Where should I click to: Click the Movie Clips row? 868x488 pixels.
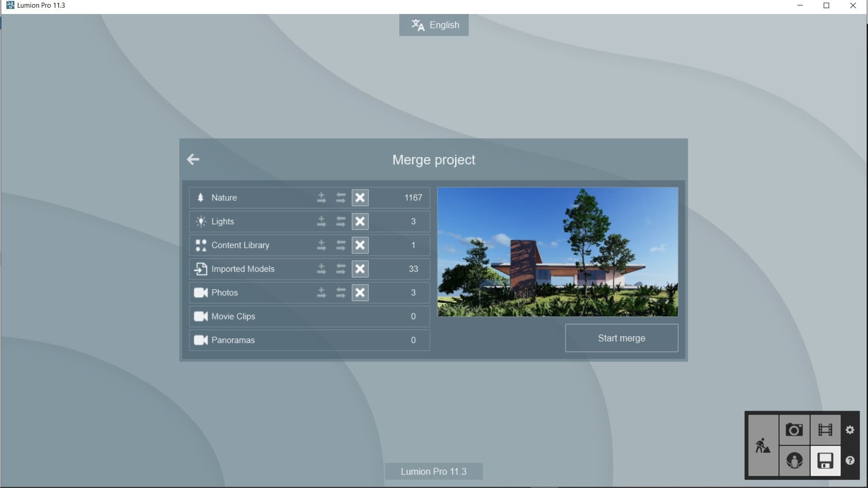point(309,317)
